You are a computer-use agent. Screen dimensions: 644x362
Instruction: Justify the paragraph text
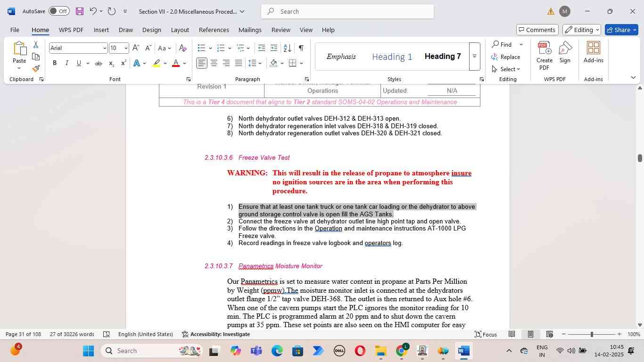239,63
